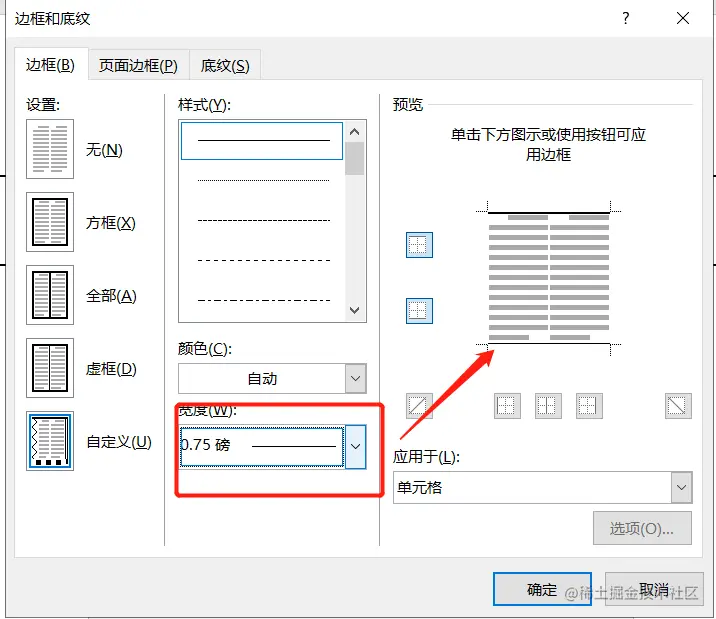The height and width of the screenshot is (619, 716).
Task: Select the 全部(A) all borders icon
Action: tap(50, 295)
